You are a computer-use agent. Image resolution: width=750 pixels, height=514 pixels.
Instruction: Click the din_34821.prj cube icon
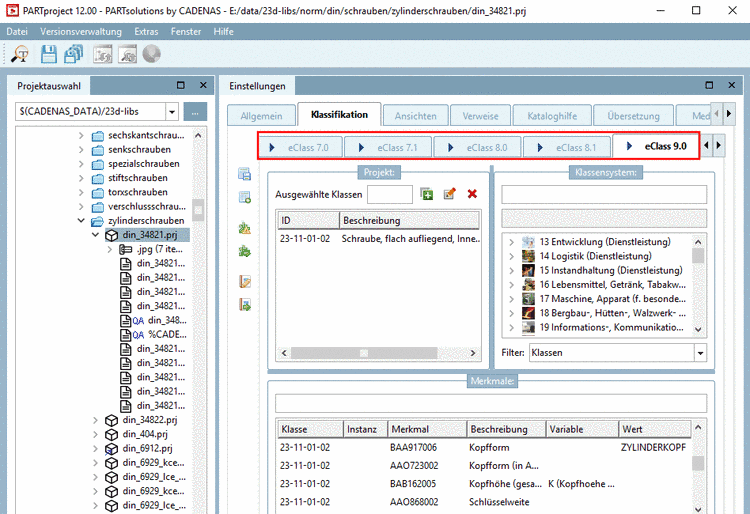pyautogui.click(x=111, y=235)
